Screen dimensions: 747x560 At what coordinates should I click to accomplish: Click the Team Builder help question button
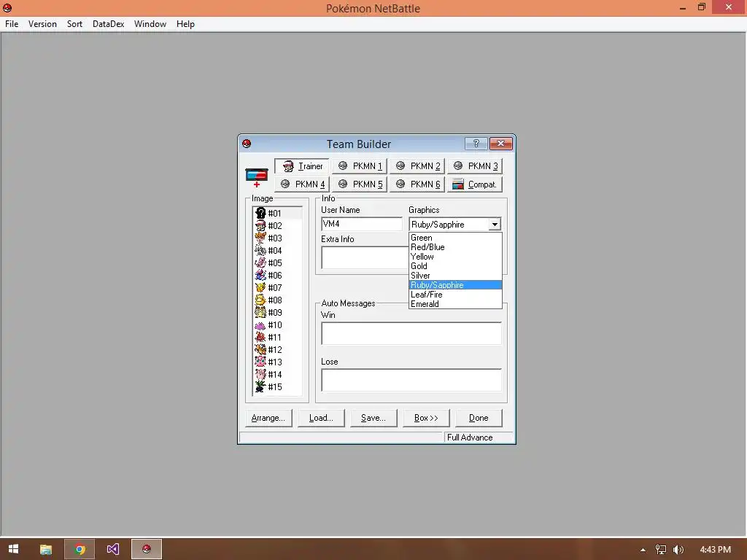click(x=476, y=144)
